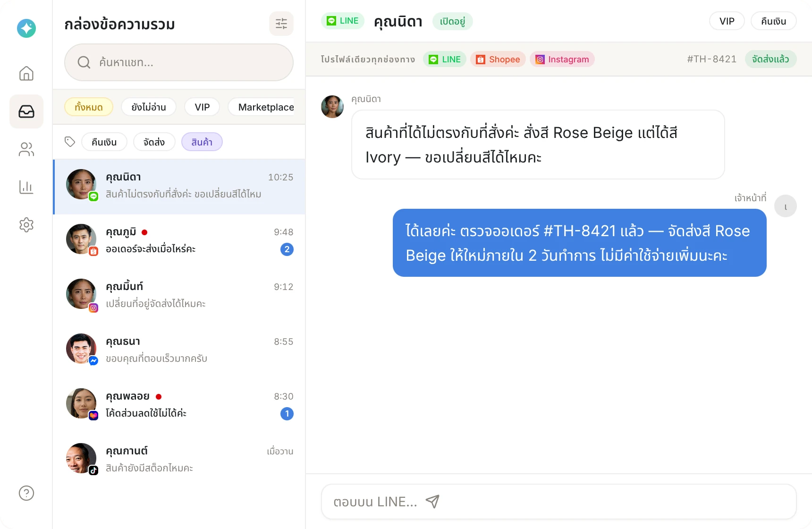This screenshot has height=529, width=812.
Task: Open คุณภูมิ conversation row
Action: [x=179, y=242]
